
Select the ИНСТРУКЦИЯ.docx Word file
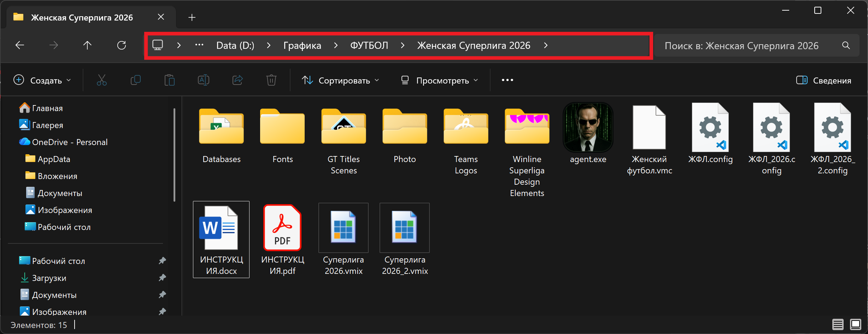(221, 240)
